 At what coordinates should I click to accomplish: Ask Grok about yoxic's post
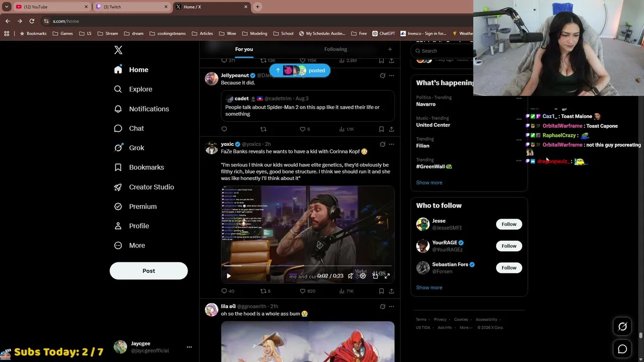pos(382,144)
